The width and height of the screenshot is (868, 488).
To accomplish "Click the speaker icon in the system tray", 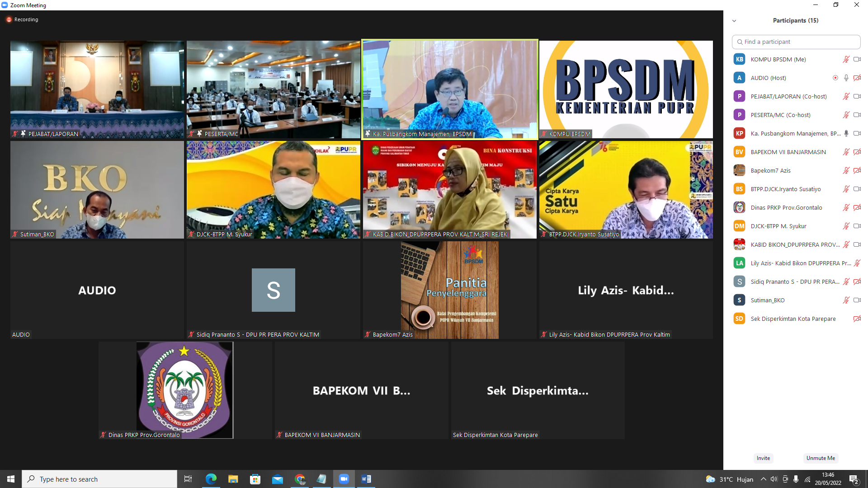I will 775,479.
